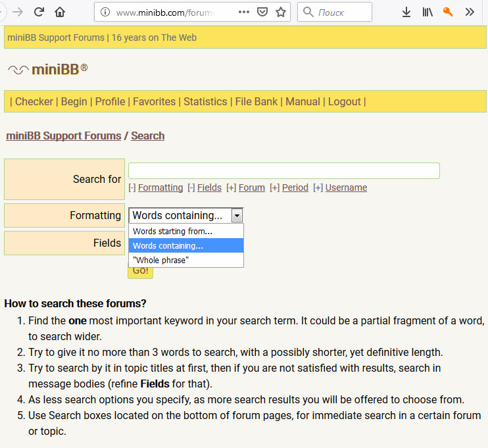Expand the Period option link
Screen dimensions: 488x448
click(x=295, y=187)
